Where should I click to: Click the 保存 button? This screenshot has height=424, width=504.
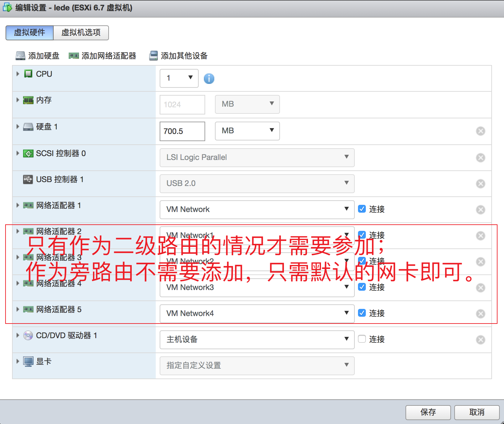tap(428, 412)
